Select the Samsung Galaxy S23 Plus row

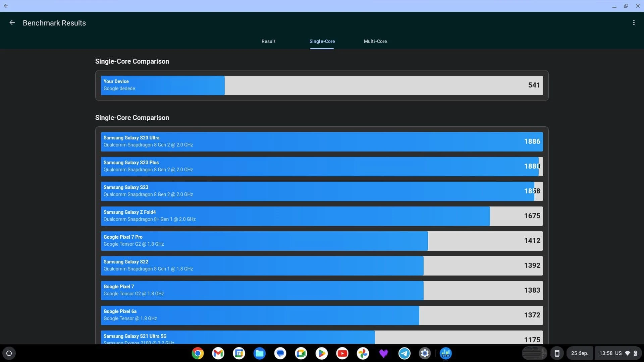322,166
